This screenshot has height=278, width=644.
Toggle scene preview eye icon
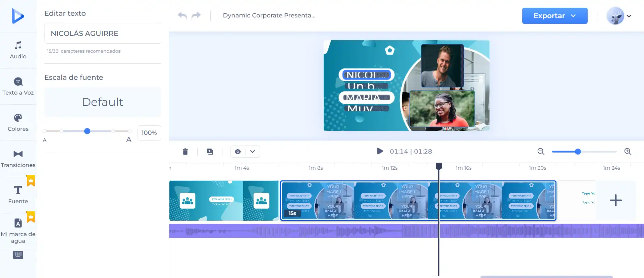point(238,152)
